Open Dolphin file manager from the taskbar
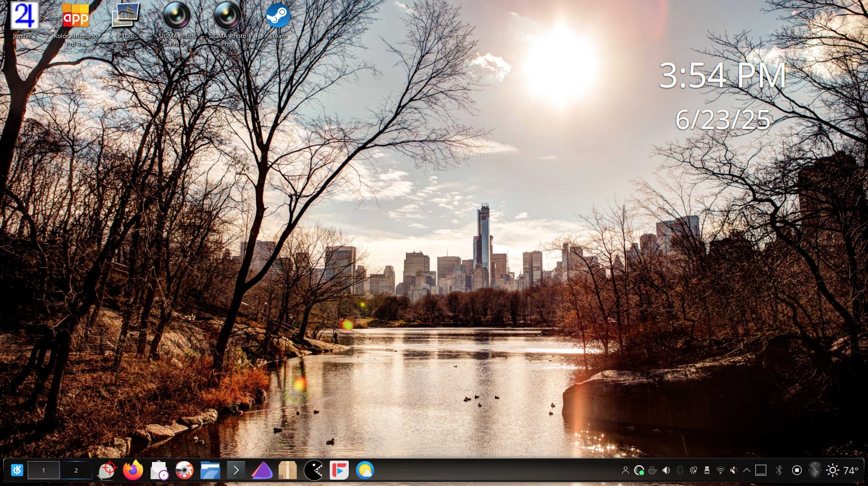The image size is (868, 486). (x=210, y=470)
